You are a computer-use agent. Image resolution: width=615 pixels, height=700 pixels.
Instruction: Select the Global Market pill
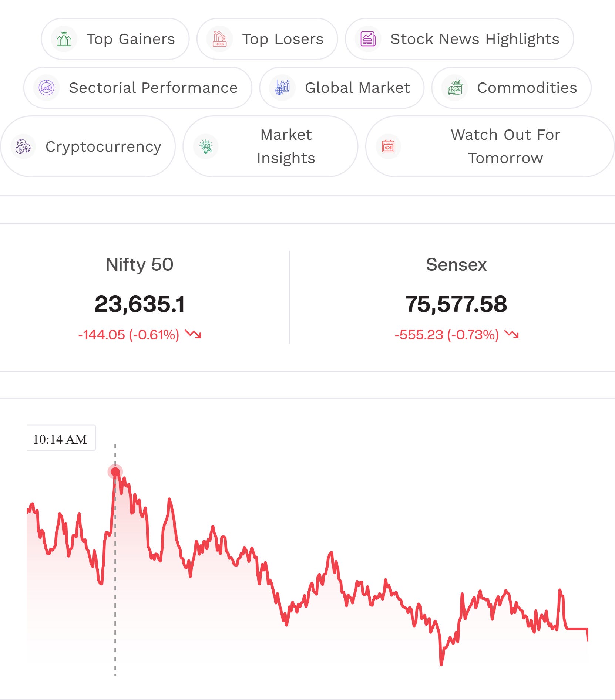(x=342, y=88)
